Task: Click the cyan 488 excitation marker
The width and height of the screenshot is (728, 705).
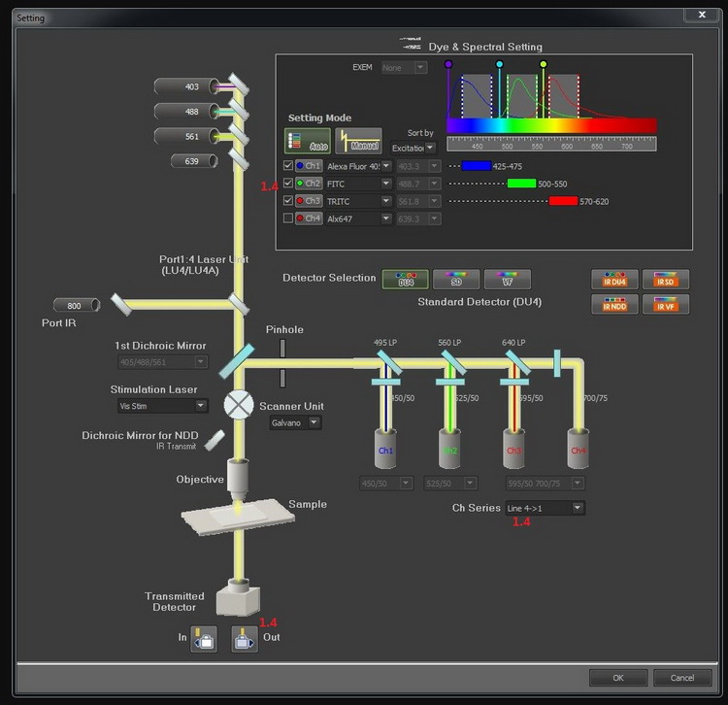Action: click(x=500, y=64)
